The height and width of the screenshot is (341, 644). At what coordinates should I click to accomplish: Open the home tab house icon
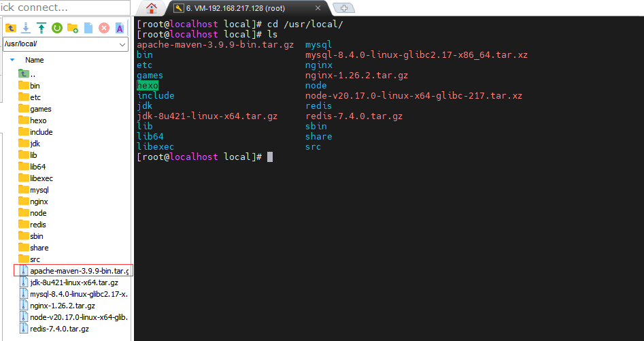152,7
